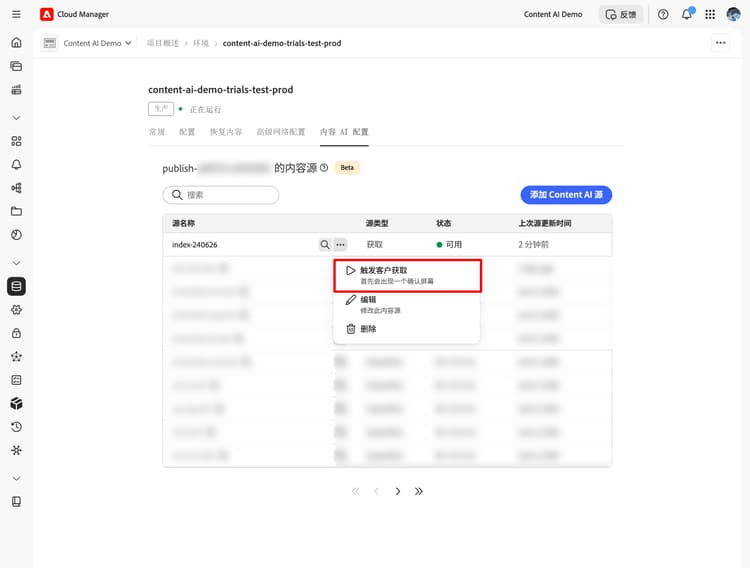Select 编辑 menu option
The height and width of the screenshot is (568, 750).
[x=407, y=304]
